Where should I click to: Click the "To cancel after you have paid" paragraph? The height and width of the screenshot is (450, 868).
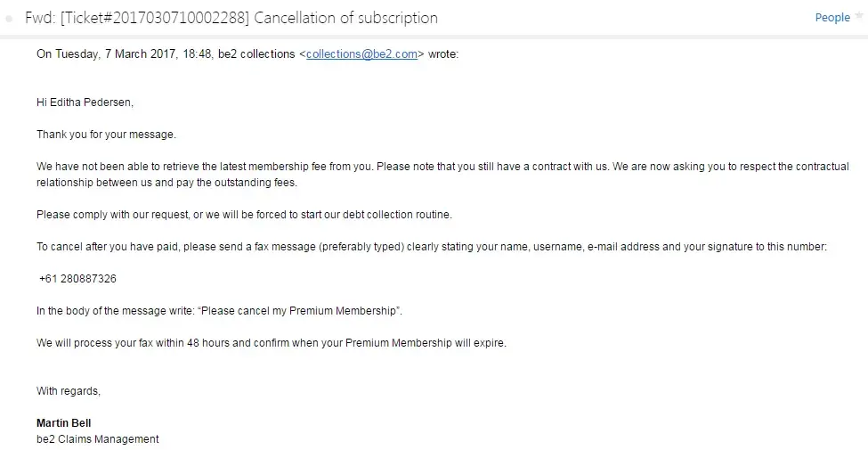click(432, 247)
